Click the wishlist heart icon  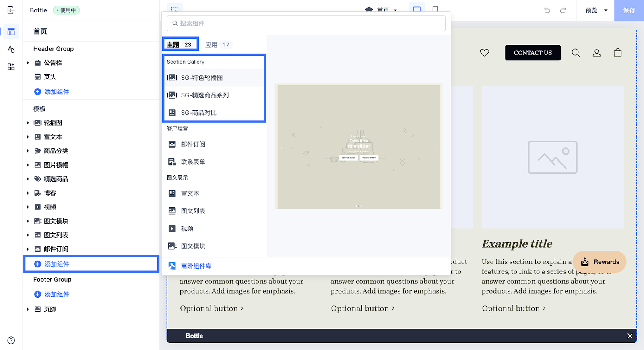pos(484,53)
